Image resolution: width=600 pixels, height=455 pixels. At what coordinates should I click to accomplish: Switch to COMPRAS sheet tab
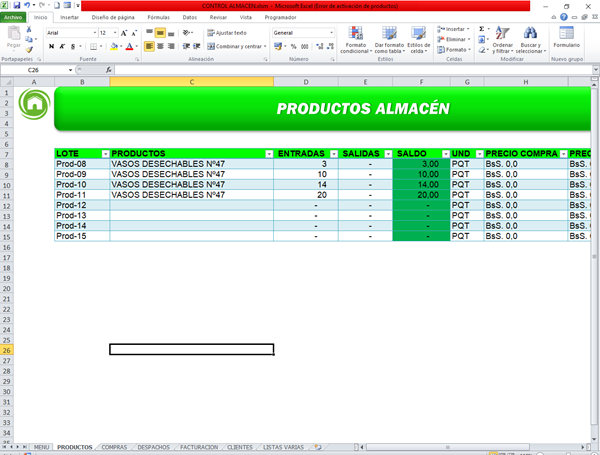(x=114, y=447)
